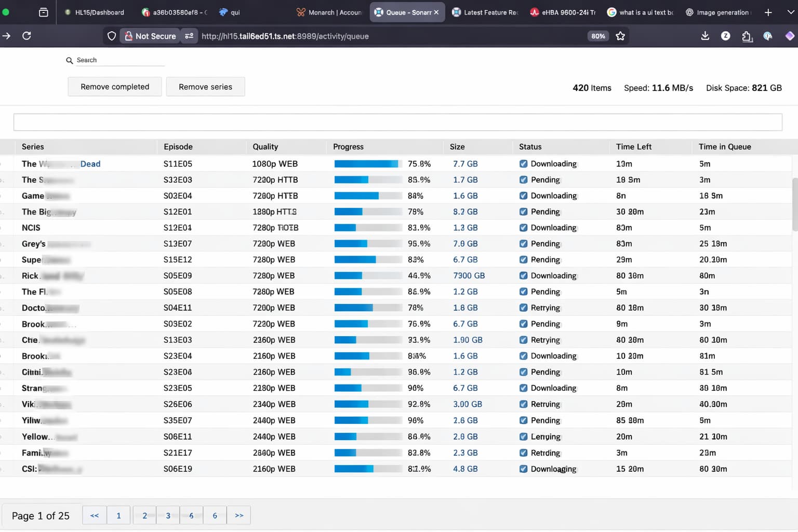This screenshot has height=532, width=798.
Task: Open the browser downloads icon
Action: tap(705, 36)
